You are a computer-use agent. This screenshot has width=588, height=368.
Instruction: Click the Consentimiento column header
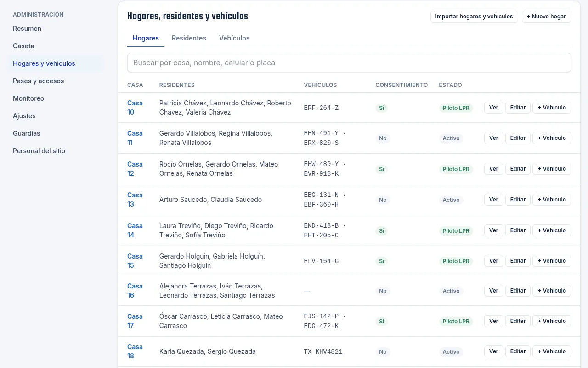coord(401,85)
